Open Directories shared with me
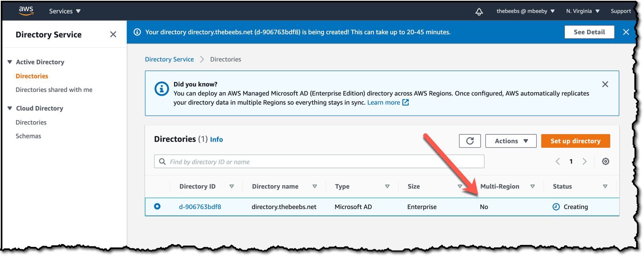 tap(54, 90)
